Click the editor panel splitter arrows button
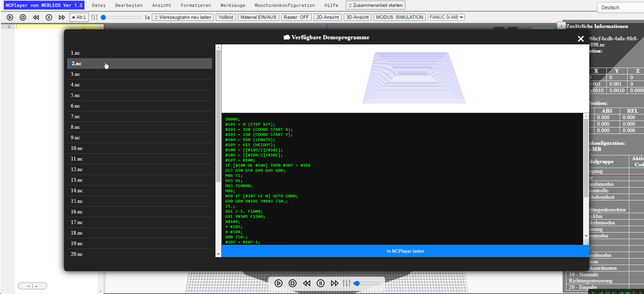 (32, 286)
